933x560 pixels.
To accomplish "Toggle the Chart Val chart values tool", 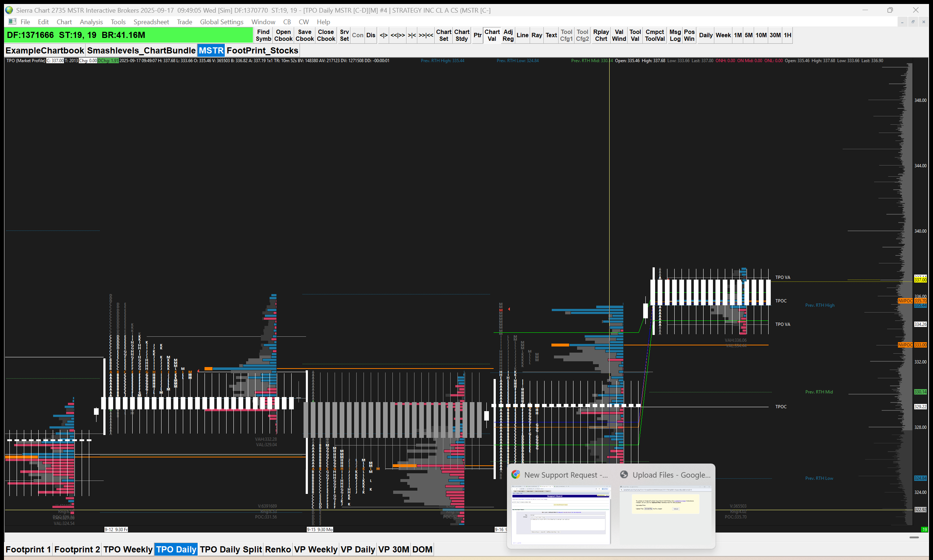I will coord(492,35).
